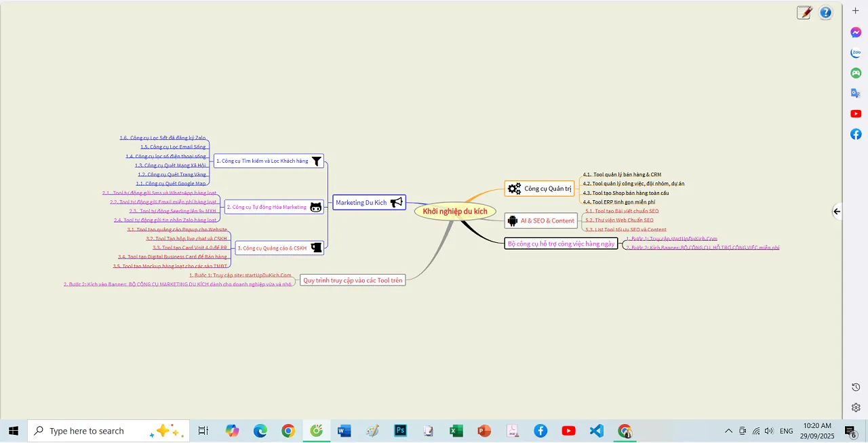
Task: Open the settings gear at bottom of sidebar
Action: point(855,408)
